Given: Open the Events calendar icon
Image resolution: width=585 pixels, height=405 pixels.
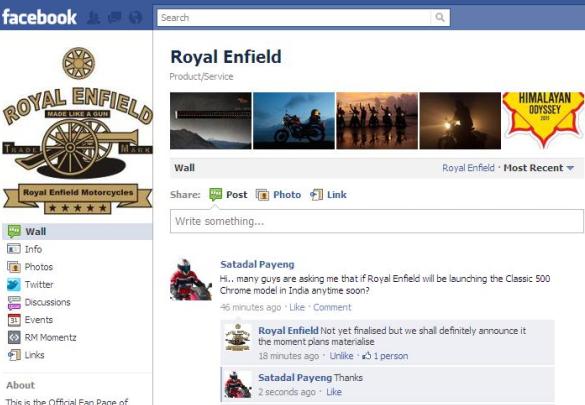Looking at the screenshot, I should pyautogui.click(x=14, y=320).
